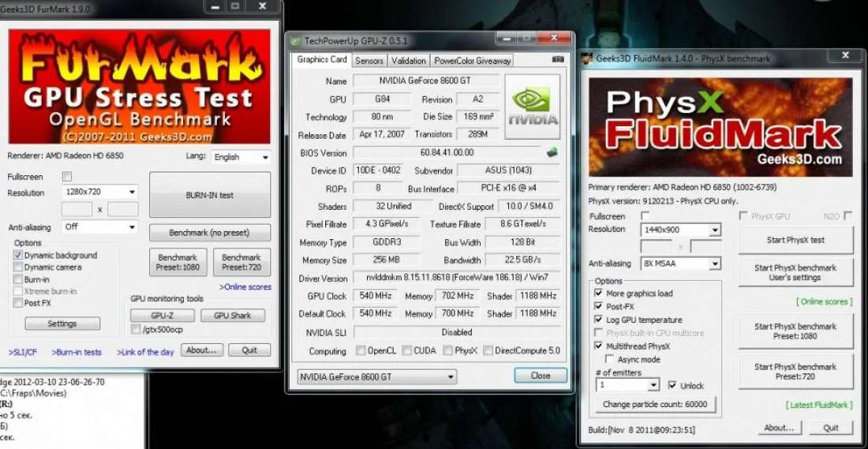Click GPU-Z title bar app icon
868x449 pixels.
pyautogui.click(x=296, y=41)
